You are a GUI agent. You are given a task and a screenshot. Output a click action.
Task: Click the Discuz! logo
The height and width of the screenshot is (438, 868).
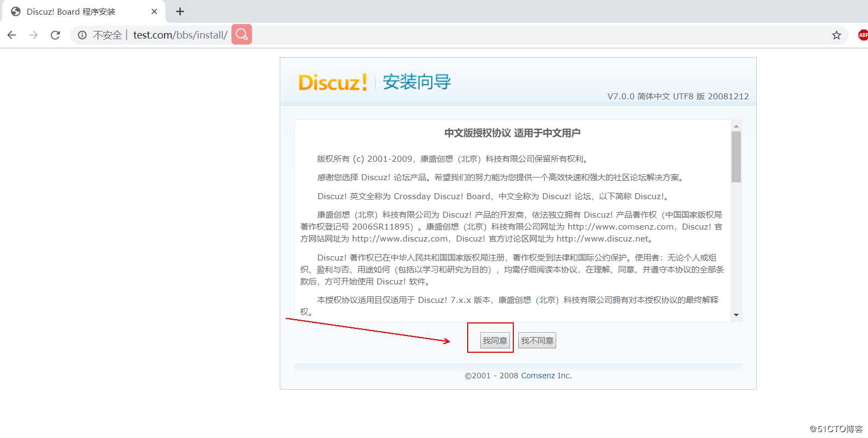333,82
